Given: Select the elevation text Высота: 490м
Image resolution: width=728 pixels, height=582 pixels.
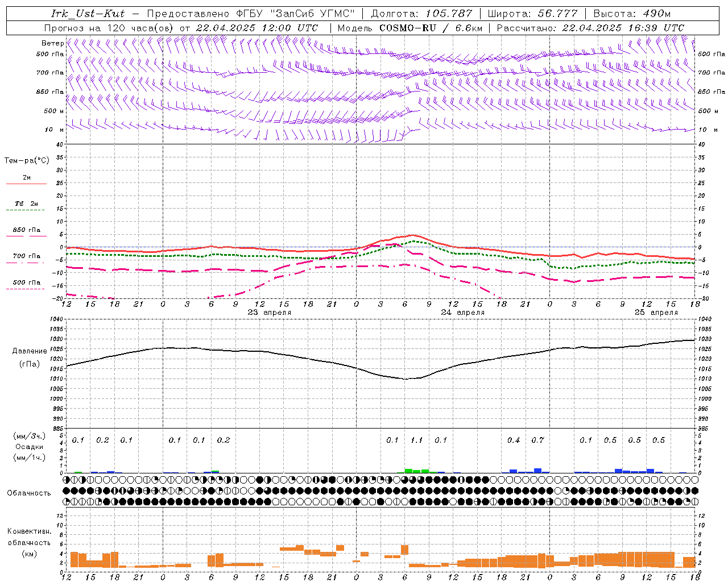Looking at the screenshot, I should [632, 14].
